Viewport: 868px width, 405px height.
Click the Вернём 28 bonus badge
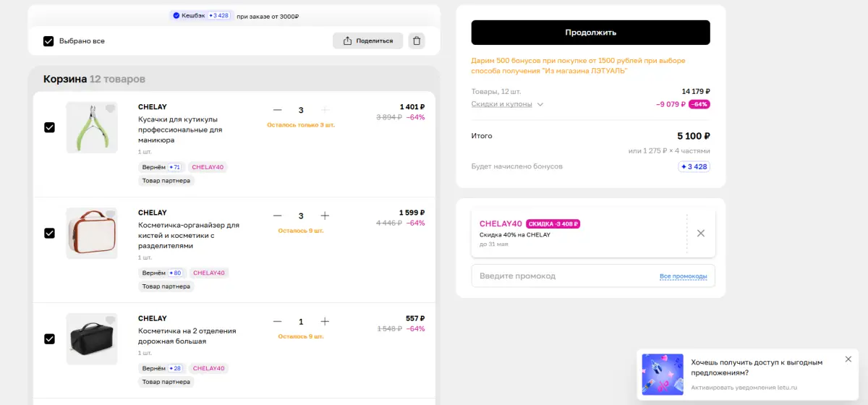(x=162, y=368)
